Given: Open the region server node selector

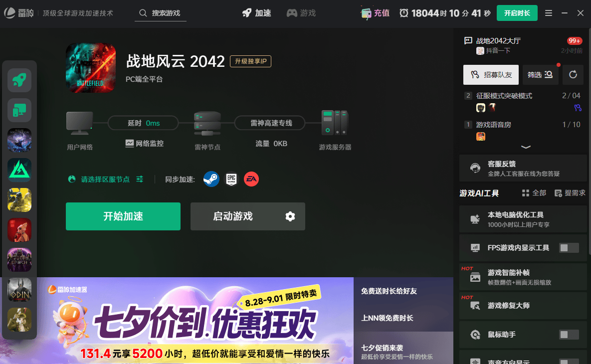Looking at the screenshot, I should 106,180.
